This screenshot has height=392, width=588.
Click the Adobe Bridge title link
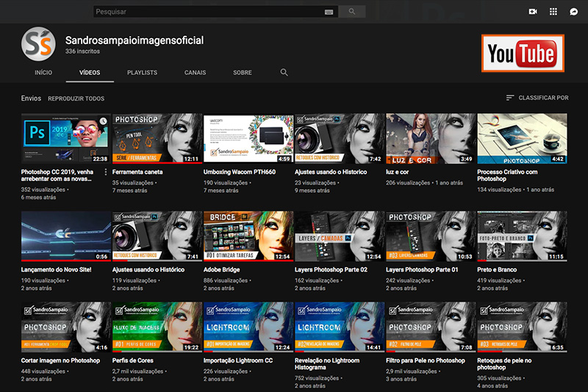point(221,269)
